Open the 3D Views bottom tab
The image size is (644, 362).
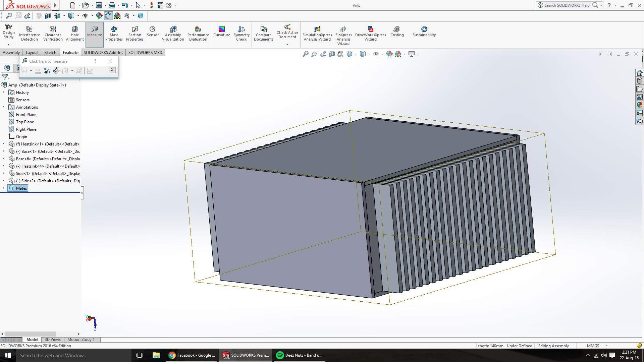(x=53, y=340)
